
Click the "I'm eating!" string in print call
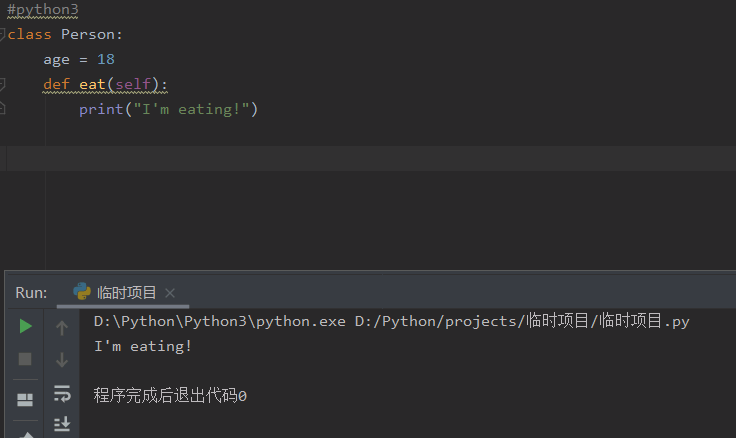(x=192, y=109)
